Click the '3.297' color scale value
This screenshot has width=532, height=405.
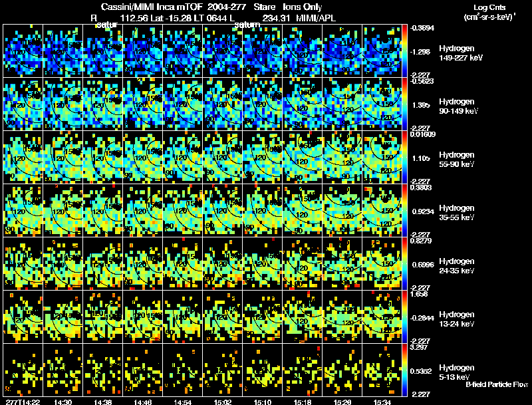click(419, 347)
